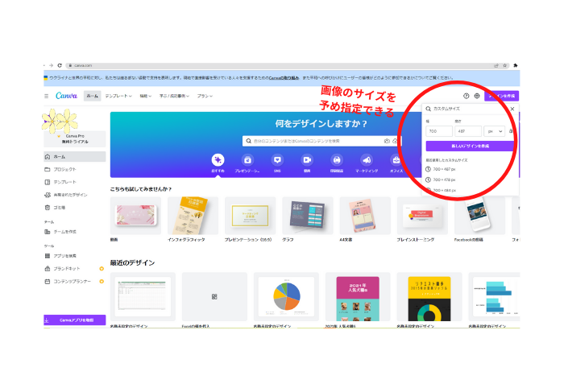The height and width of the screenshot is (392, 564).
Task: Open the インフォグラフィック template thumbnail
Action: tap(193, 216)
